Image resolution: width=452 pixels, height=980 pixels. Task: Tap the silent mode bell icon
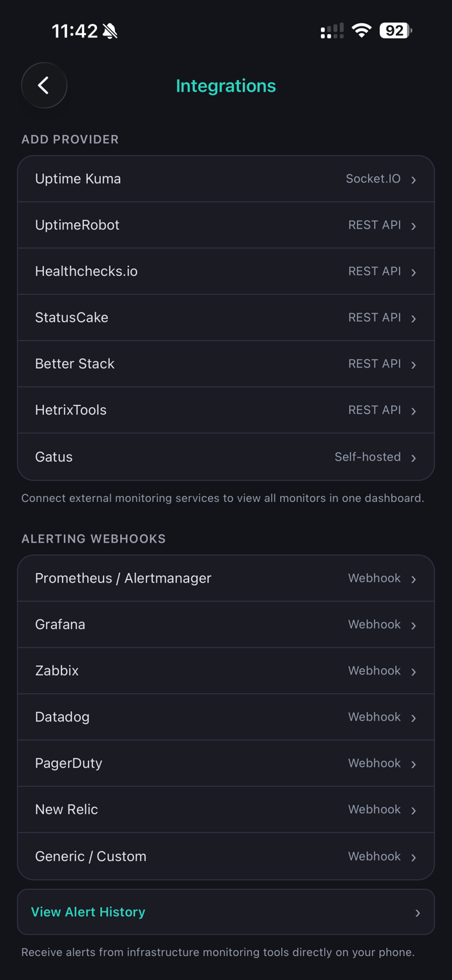click(110, 31)
